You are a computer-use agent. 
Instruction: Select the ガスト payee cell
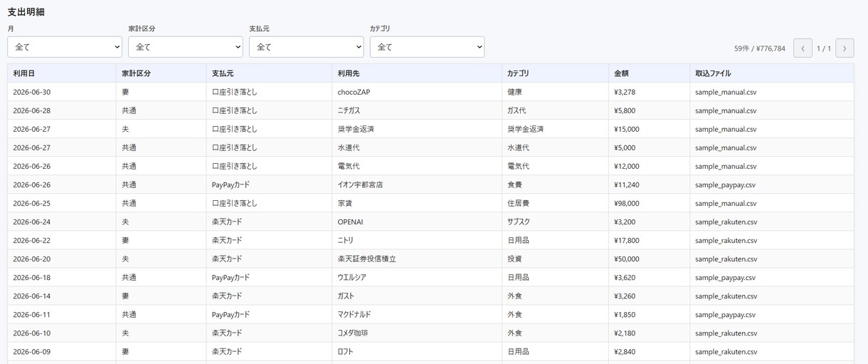coord(416,296)
